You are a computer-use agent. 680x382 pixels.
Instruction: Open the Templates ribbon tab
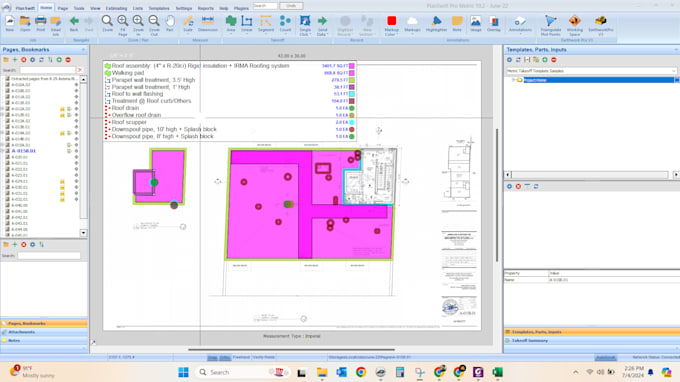[x=159, y=8]
